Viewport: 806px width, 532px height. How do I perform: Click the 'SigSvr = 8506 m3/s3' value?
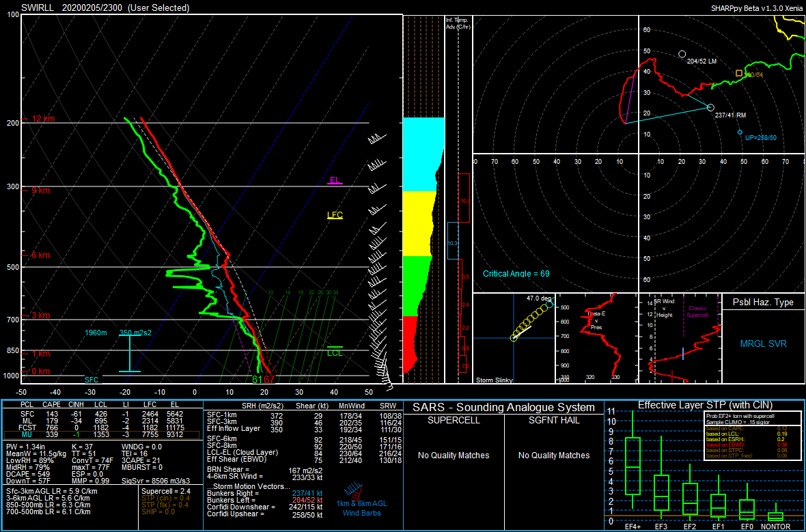[155, 481]
